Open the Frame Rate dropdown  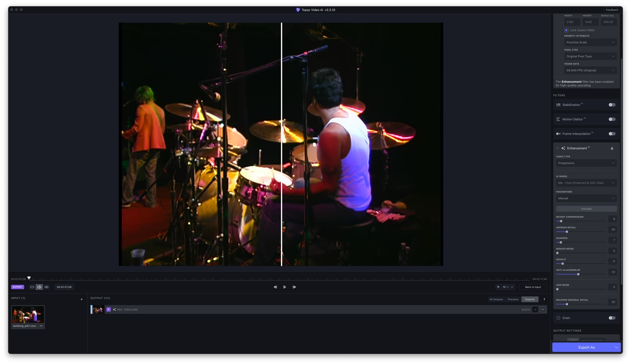590,70
